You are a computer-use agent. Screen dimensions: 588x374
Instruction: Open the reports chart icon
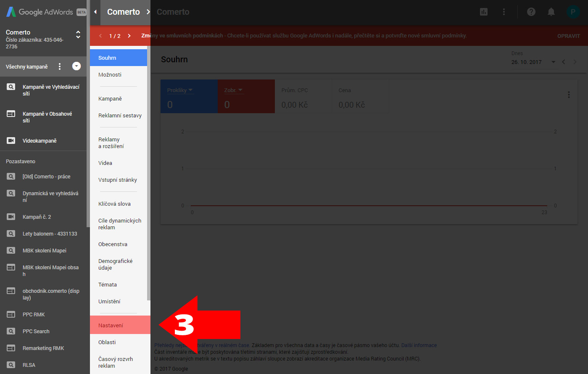(x=484, y=12)
